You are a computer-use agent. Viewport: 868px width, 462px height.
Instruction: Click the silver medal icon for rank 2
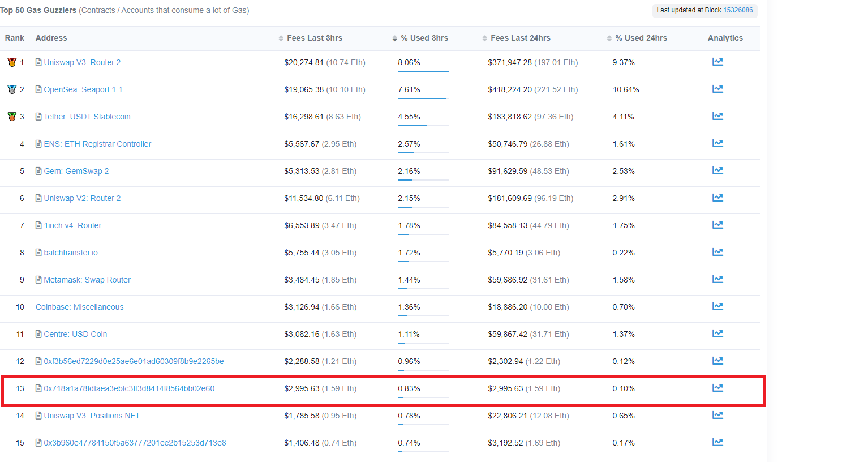(12, 89)
